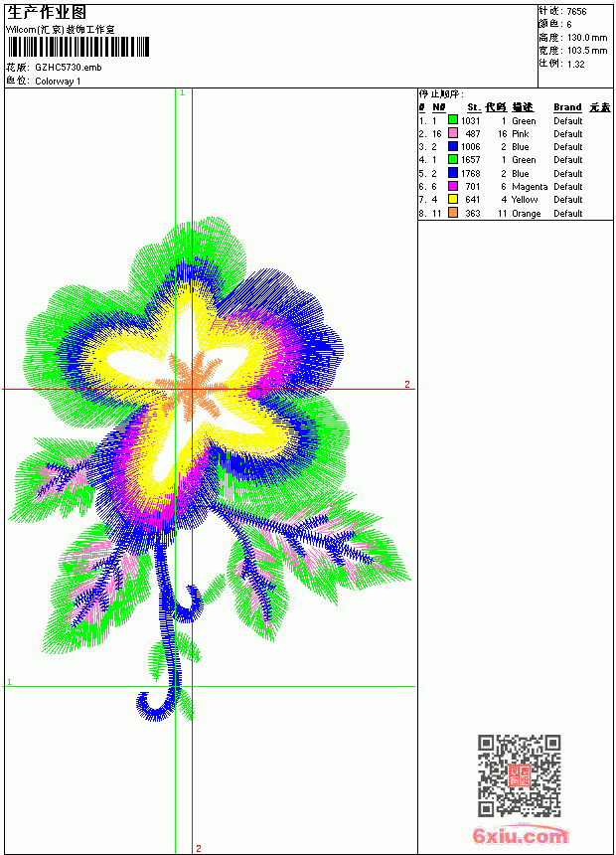The height and width of the screenshot is (855, 616).
Task: Select the orange swatch in stop row 8
Action: tap(452, 213)
